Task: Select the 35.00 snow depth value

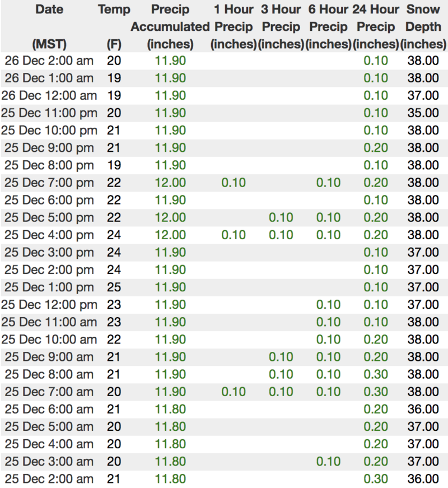Action: click(x=423, y=113)
